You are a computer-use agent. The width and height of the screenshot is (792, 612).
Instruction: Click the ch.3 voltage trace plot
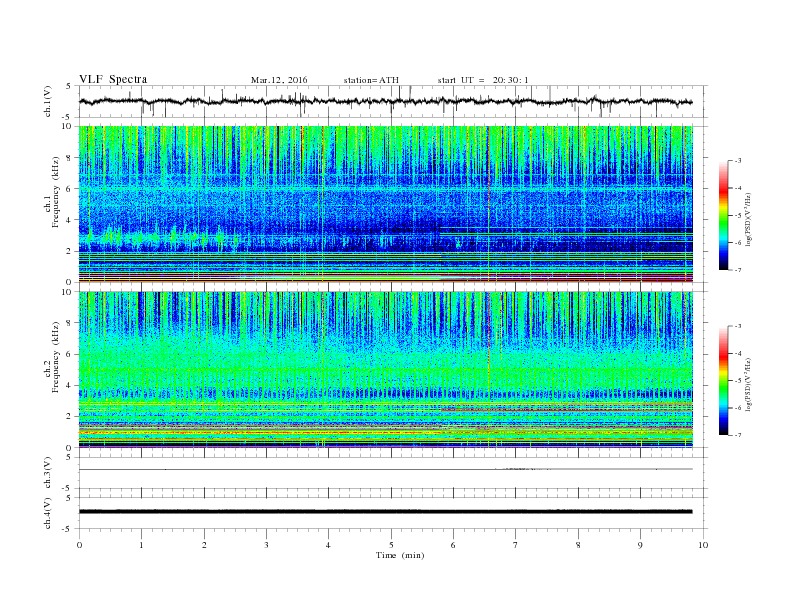point(392,473)
